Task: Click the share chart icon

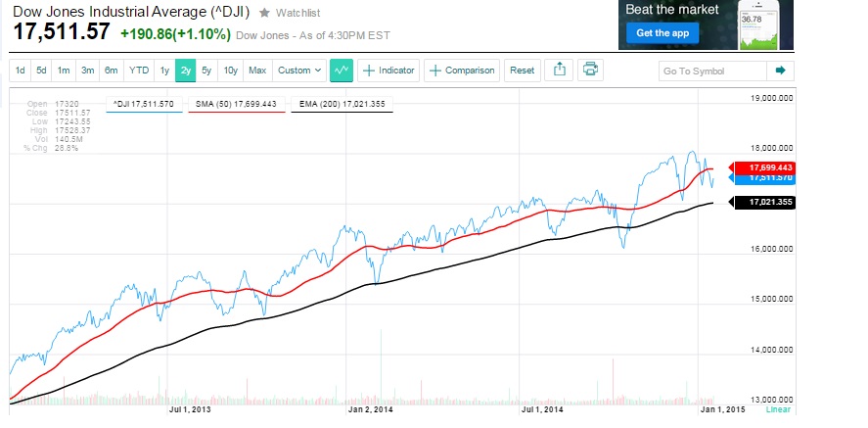Action: 560,71
